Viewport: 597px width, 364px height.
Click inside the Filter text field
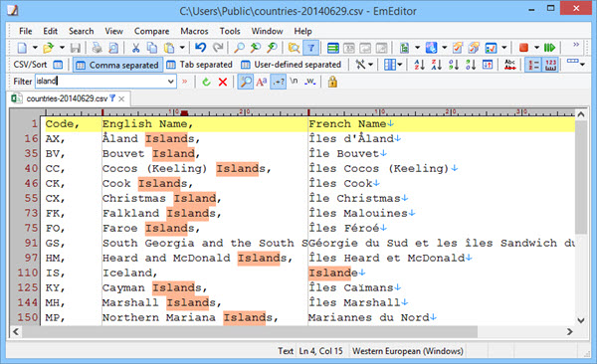(x=101, y=82)
